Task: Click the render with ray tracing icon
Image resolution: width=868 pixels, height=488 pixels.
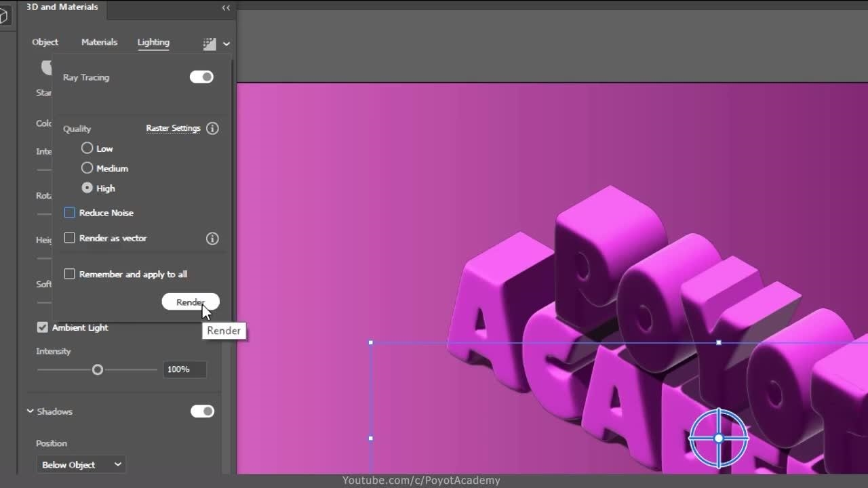Action: [x=210, y=43]
